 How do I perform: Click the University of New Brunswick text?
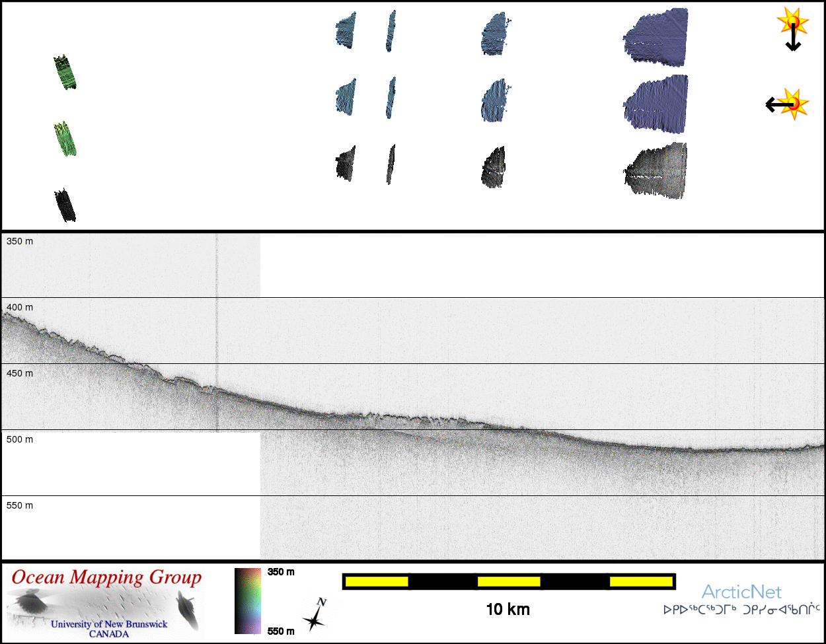tap(109, 624)
